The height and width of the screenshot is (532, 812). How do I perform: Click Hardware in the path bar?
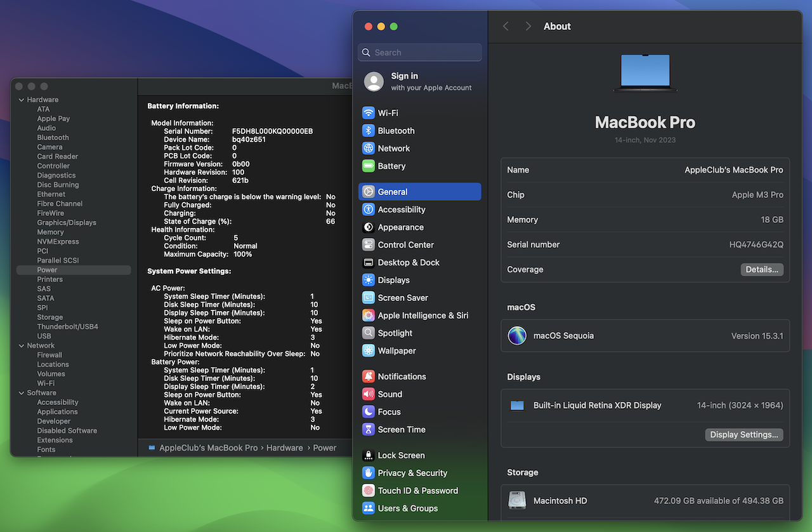coord(284,448)
